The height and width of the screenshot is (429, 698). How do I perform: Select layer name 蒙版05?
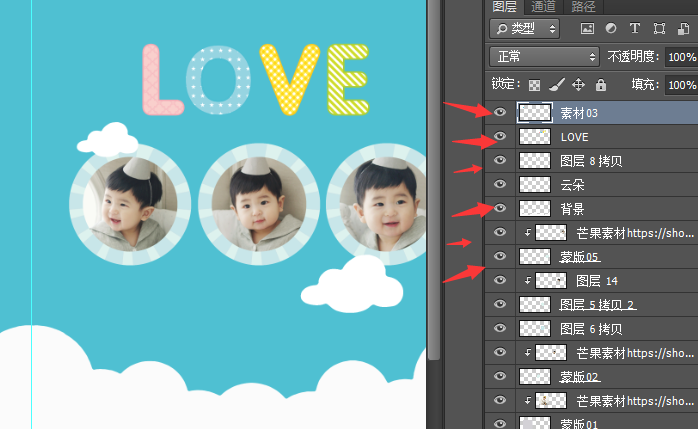click(580, 257)
